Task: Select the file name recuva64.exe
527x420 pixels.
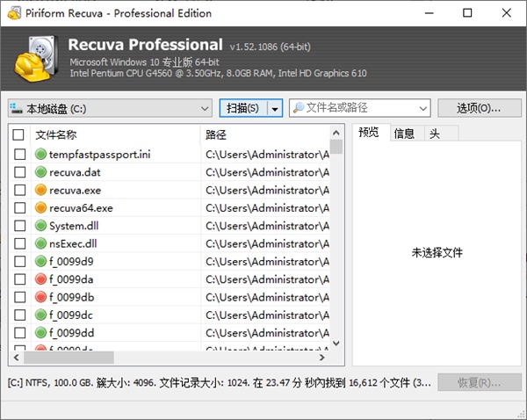Action: (x=81, y=208)
